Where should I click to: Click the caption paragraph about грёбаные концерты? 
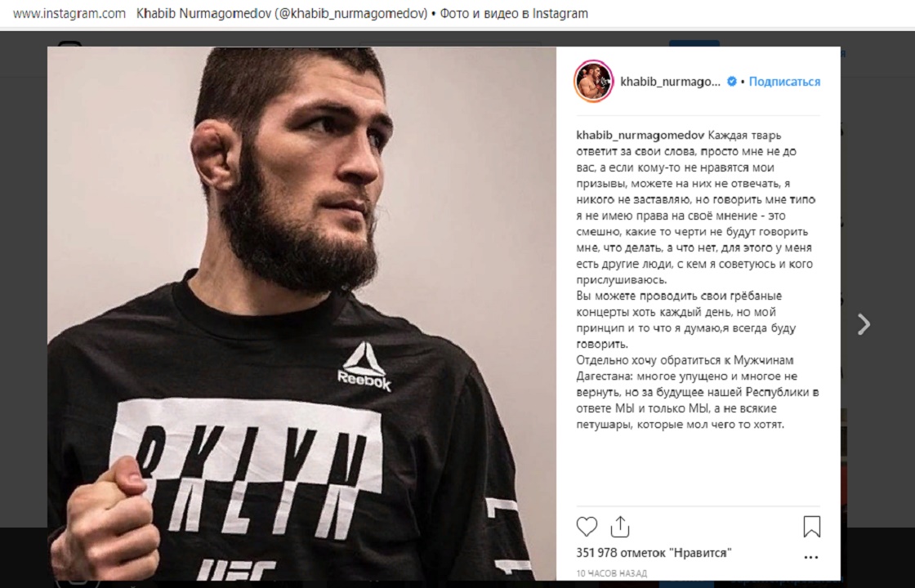click(686, 319)
